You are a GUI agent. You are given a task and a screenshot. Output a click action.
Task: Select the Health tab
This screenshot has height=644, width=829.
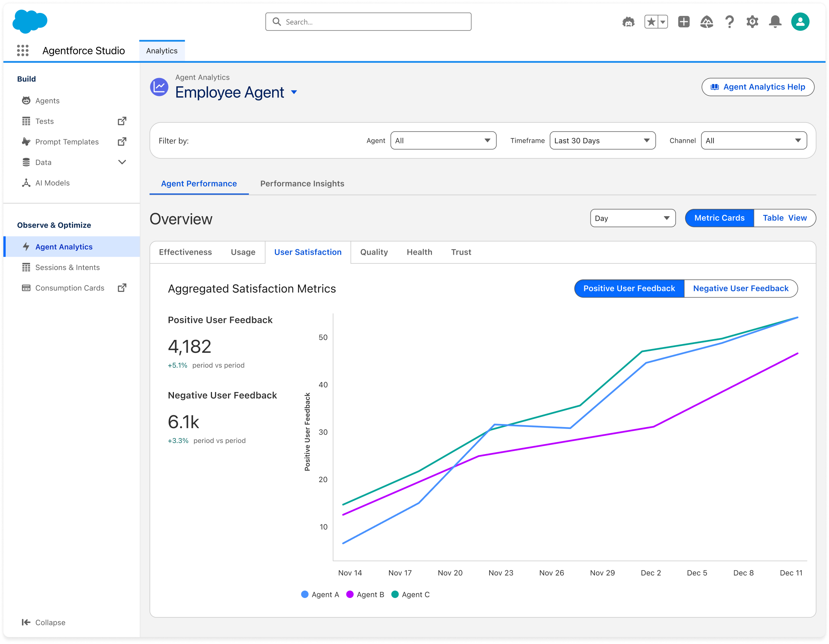point(419,252)
